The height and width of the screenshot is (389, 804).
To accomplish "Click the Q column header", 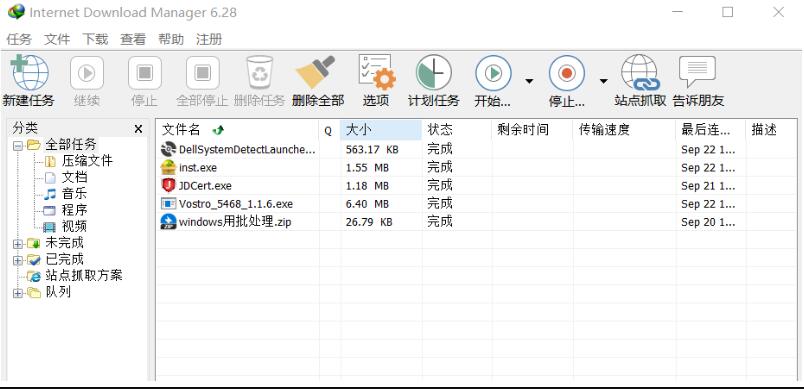I will [x=329, y=130].
